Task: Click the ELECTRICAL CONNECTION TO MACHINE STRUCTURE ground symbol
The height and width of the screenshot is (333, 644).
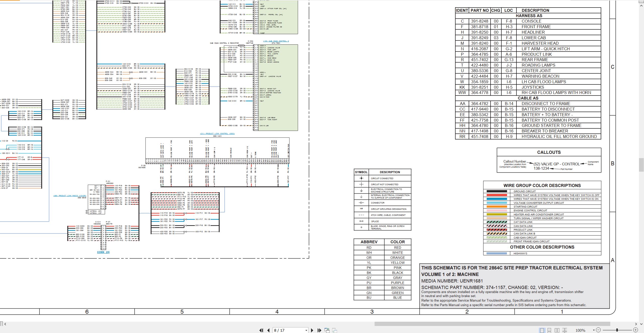Action: [x=361, y=191]
